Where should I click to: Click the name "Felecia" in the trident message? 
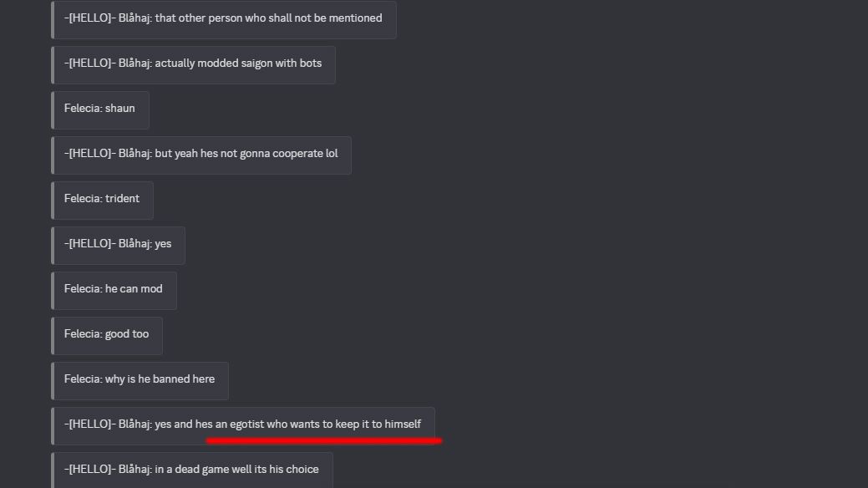tap(83, 199)
